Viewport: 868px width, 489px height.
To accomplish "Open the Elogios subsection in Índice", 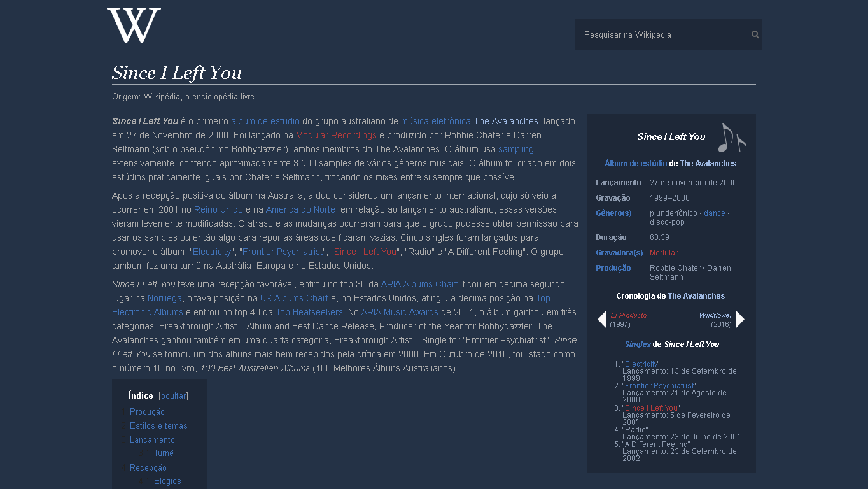I will (167, 481).
